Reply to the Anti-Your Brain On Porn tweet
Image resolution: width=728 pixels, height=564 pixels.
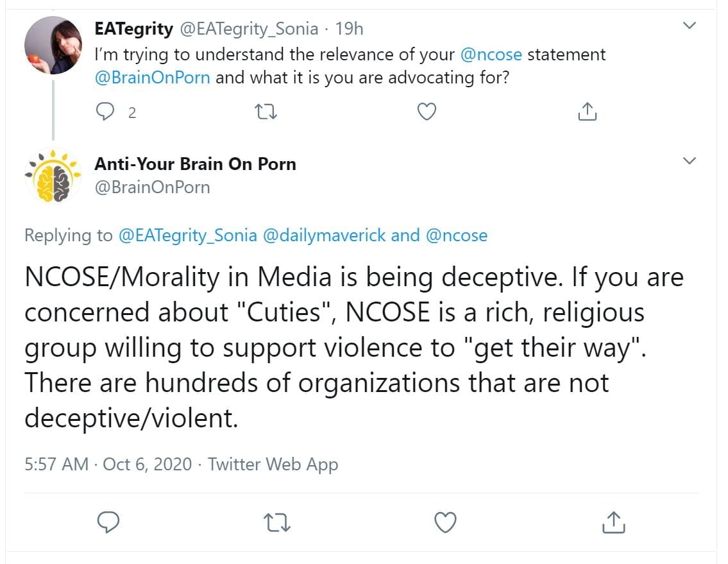tap(109, 522)
